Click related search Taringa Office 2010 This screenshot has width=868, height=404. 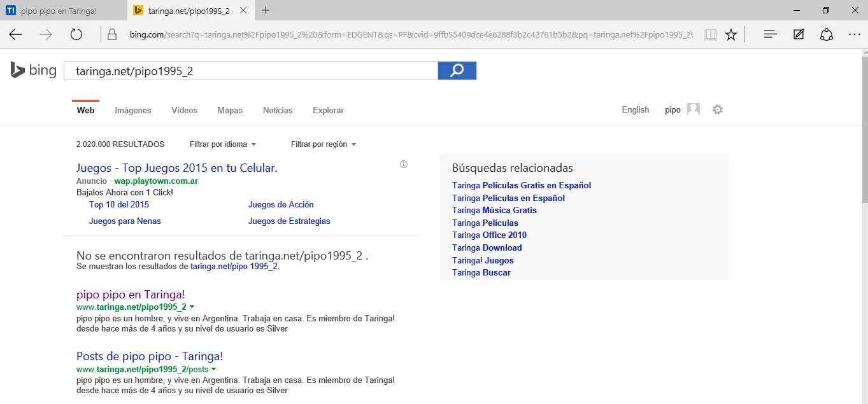(x=489, y=235)
